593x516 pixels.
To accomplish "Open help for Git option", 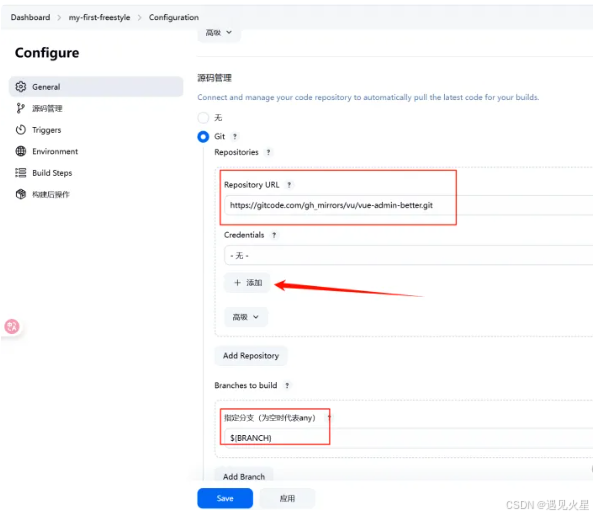I will click(235, 137).
